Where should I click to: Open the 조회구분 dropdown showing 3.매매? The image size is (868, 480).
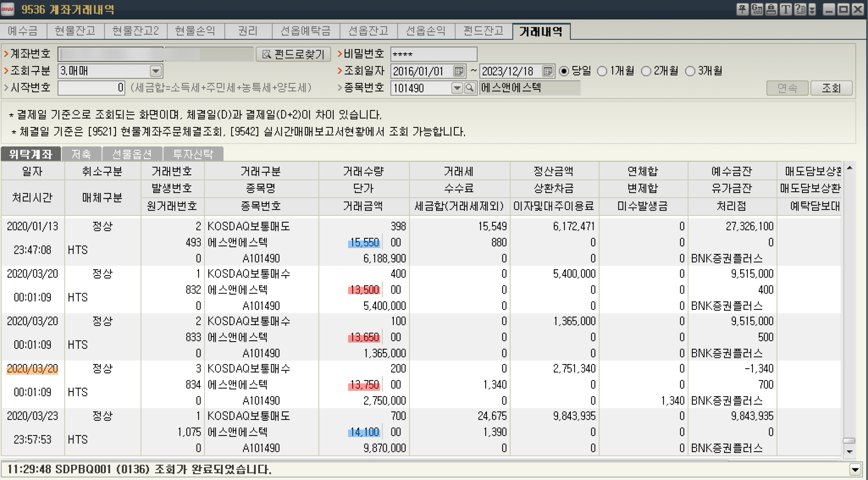155,71
